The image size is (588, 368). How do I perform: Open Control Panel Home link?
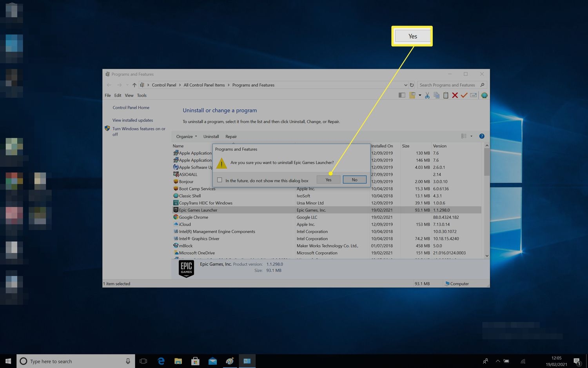(131, 107)
